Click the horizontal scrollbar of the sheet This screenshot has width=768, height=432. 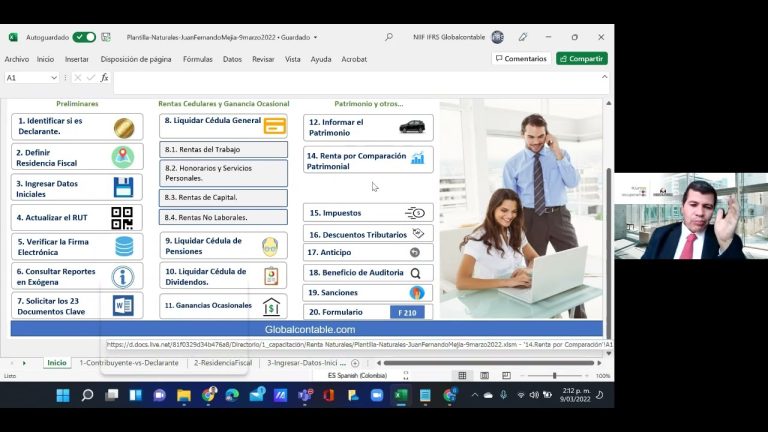[x=488, y=363]
